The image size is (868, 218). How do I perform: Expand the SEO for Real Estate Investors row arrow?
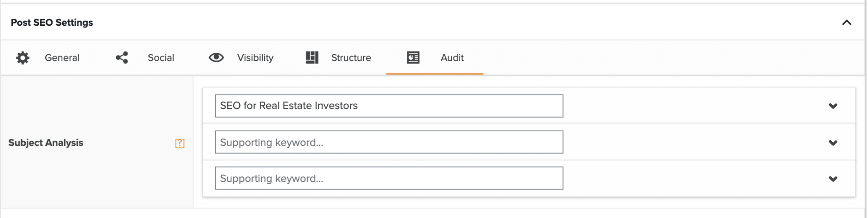click(x=833, y=106)
